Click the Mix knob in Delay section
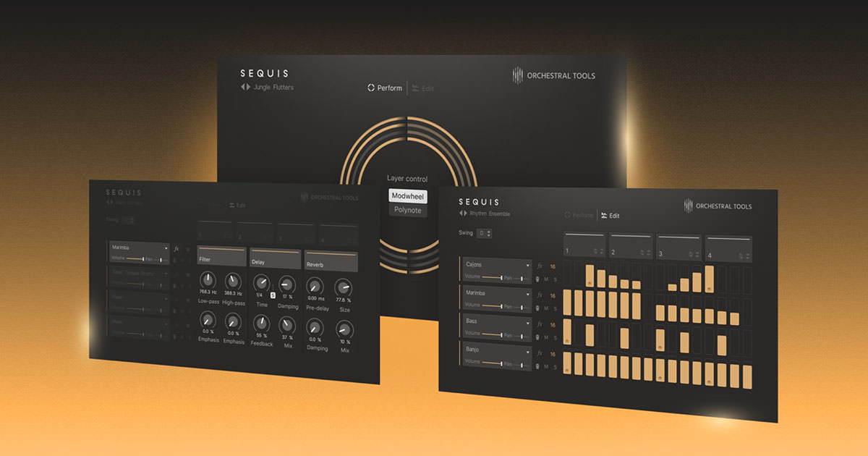Viewport: 868px width, 456px height. (286, 324)
